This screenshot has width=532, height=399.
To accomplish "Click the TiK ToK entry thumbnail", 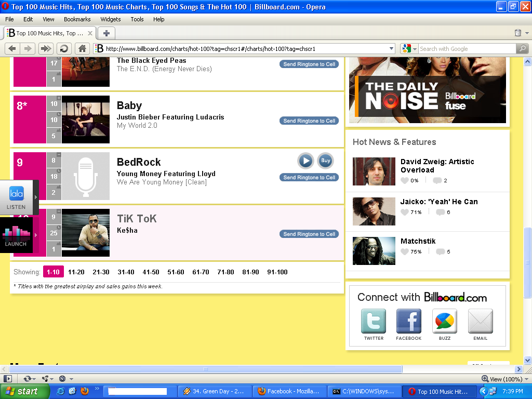I will point(86,233).
